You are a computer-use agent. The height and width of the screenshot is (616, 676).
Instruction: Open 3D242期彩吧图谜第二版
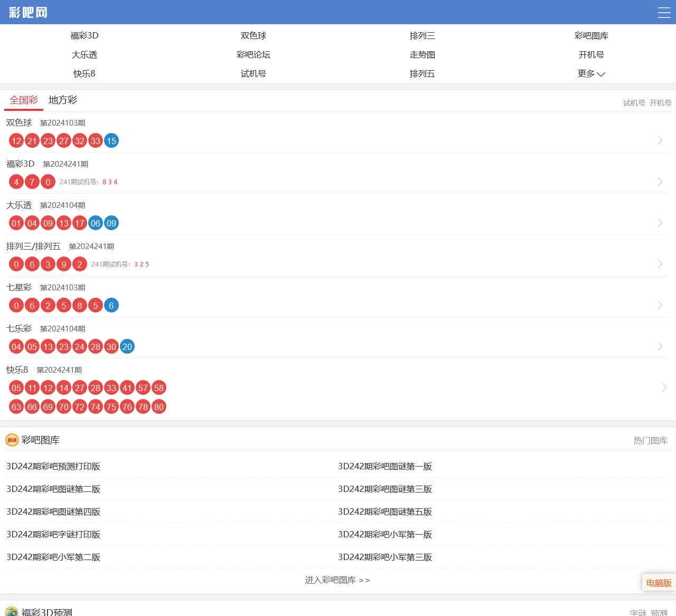pyautogui.click(x=53, y=489)
